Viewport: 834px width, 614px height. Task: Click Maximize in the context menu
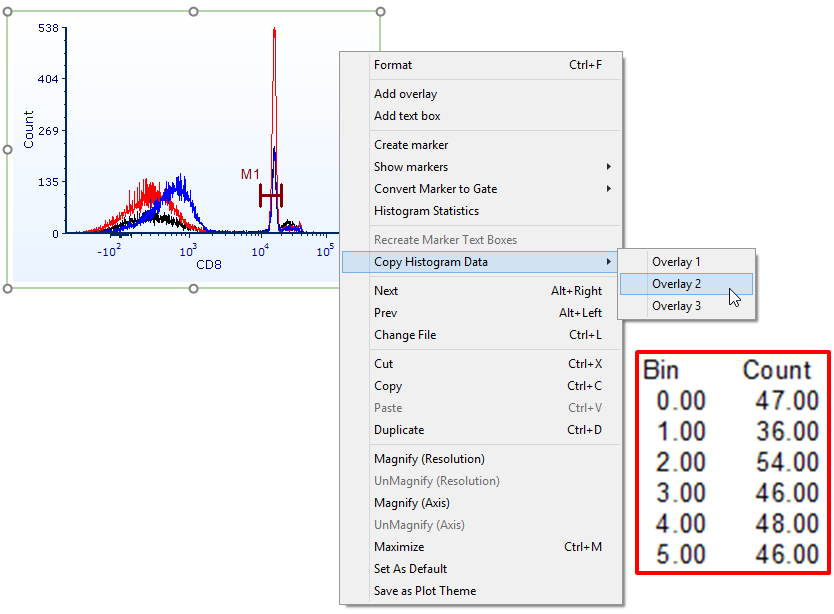coord(399,547)
